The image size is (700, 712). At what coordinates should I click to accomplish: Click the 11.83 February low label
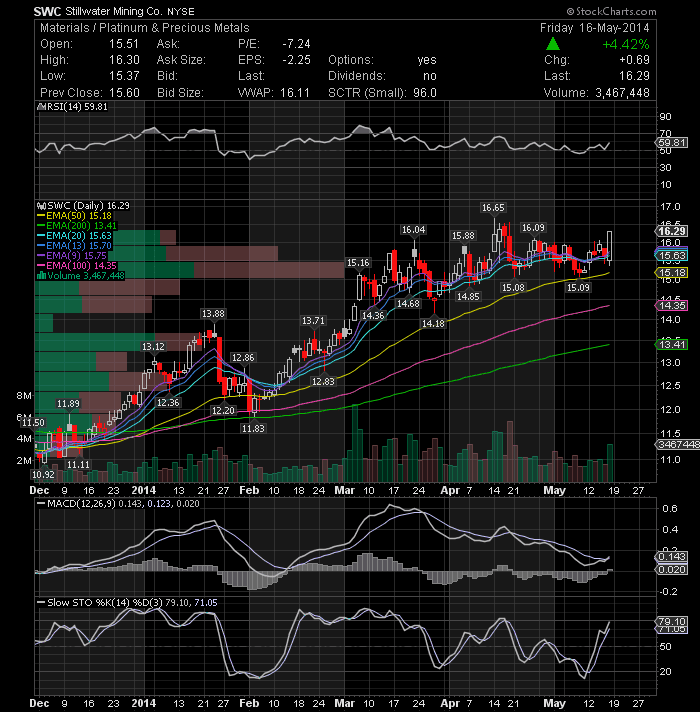[253, 428]
